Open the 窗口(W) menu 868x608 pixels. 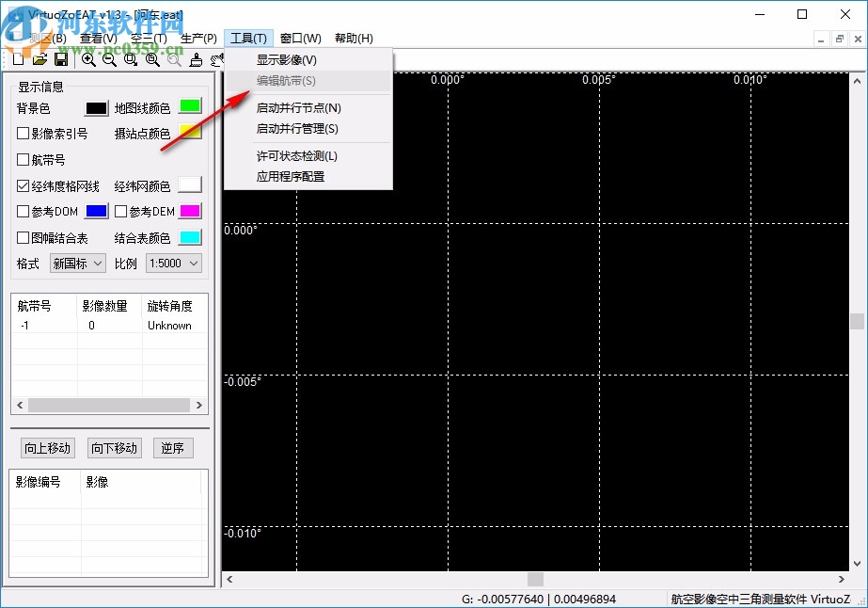tap(299, 38)
